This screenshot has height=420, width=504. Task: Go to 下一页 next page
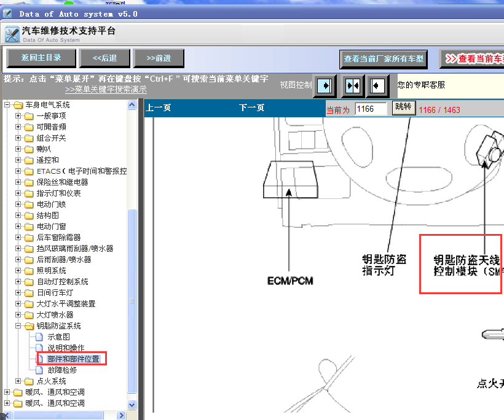(x=251, y=107)
